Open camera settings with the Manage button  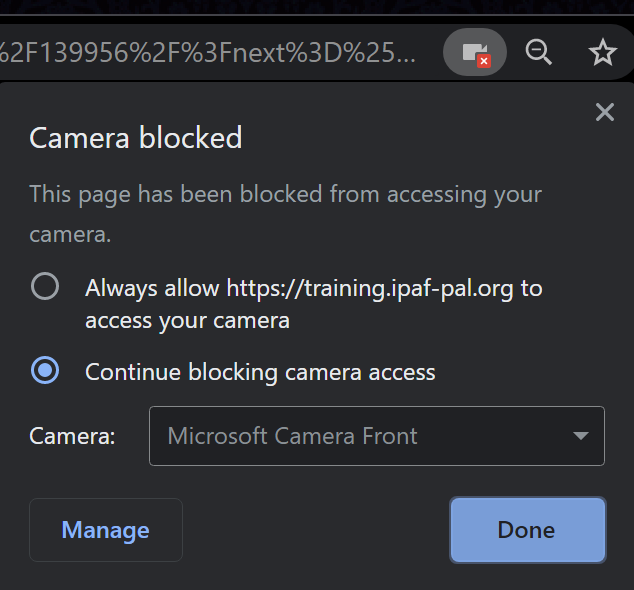(x=105, y=530)
